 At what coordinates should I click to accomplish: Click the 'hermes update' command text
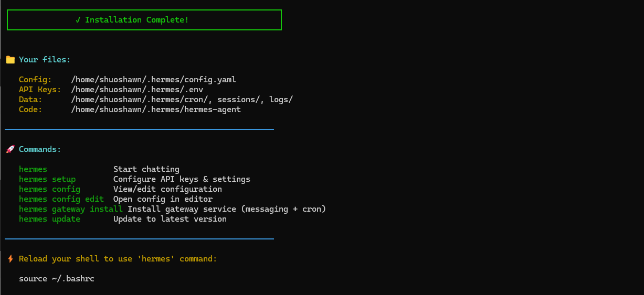point(49,219)
